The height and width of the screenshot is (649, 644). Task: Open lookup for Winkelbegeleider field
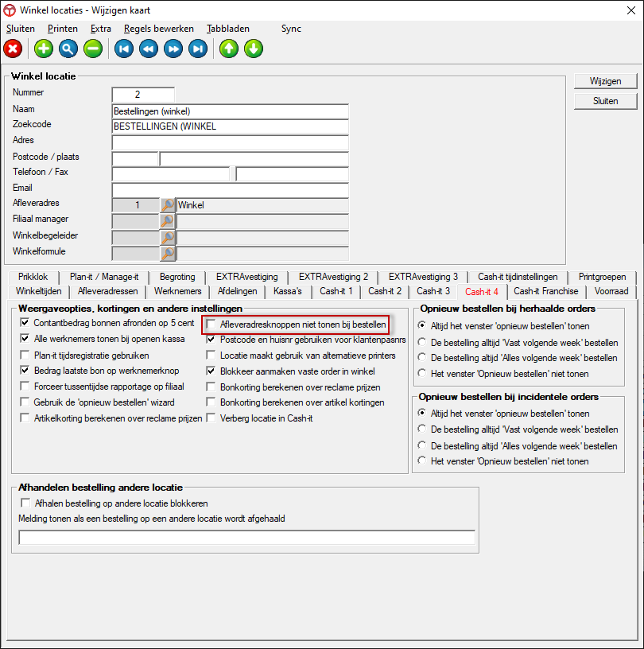point(168,237)
